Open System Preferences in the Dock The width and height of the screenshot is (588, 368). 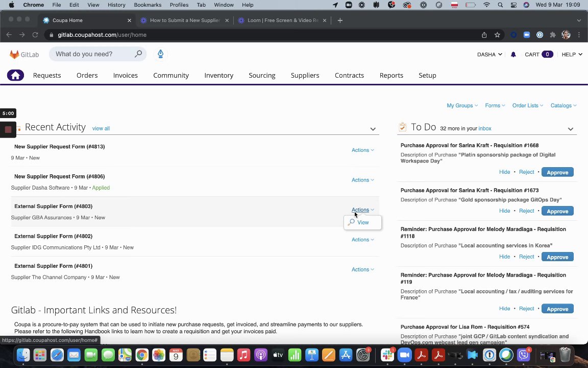coord(362,355)
